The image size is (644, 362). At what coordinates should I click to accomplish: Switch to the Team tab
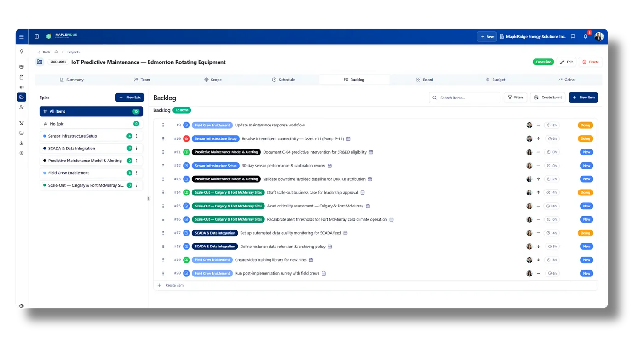tap(142, 80)
